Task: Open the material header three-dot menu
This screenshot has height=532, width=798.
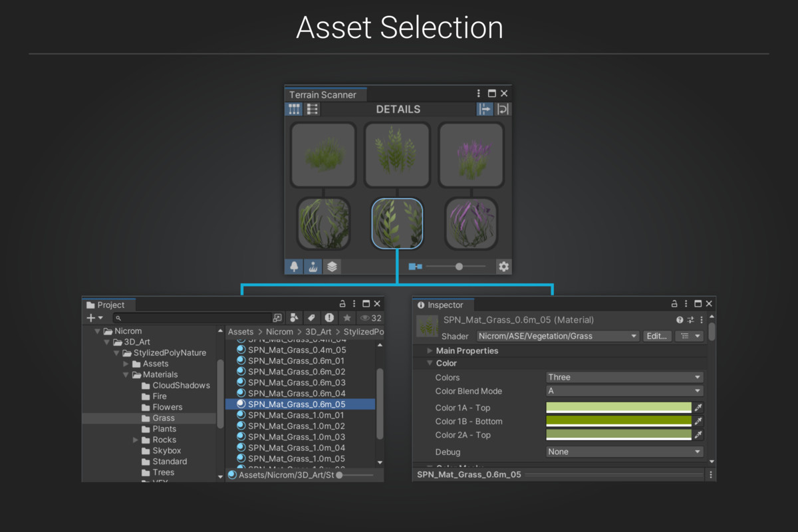Action: click(x=701, y=320)
